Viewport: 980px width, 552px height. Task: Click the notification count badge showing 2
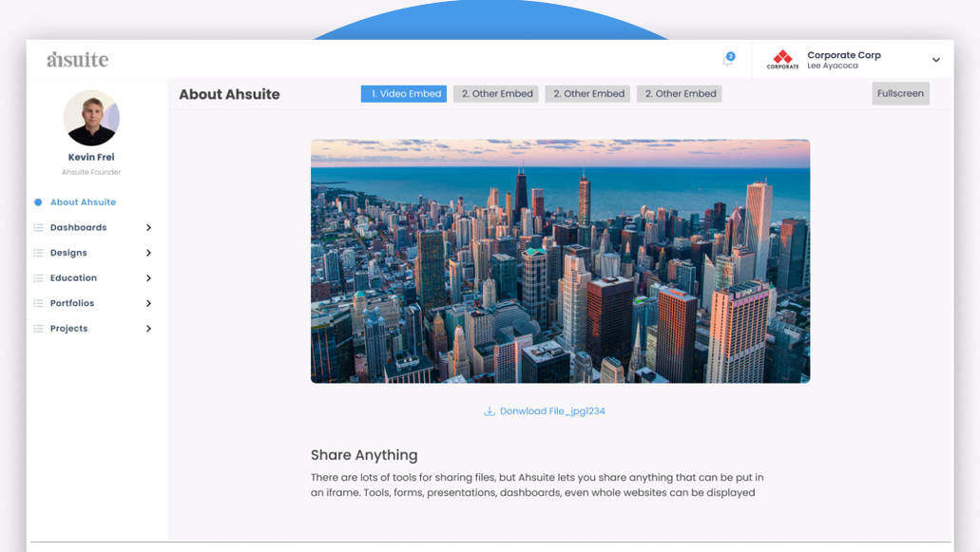[x=733, y=54]
